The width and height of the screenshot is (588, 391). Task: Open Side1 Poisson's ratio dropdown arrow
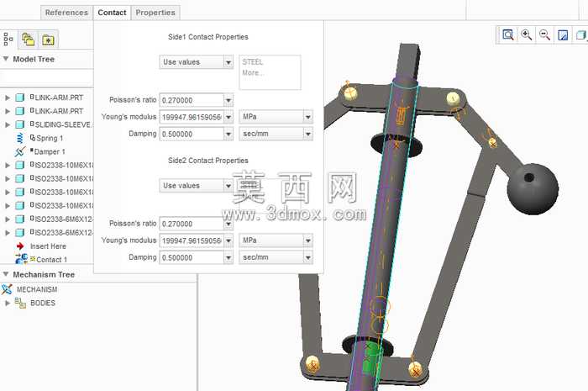pyautogui.click(x=228, y=100)
